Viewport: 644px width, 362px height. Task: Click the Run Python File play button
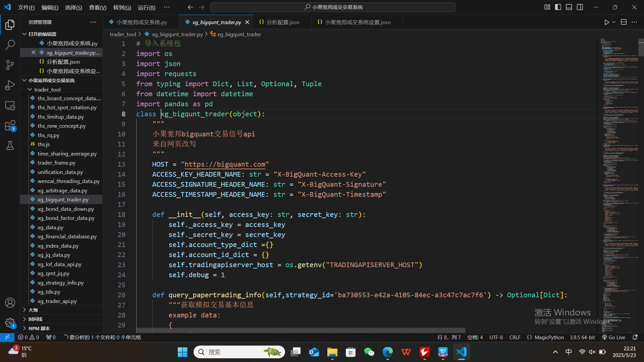(x=606, y=22)
